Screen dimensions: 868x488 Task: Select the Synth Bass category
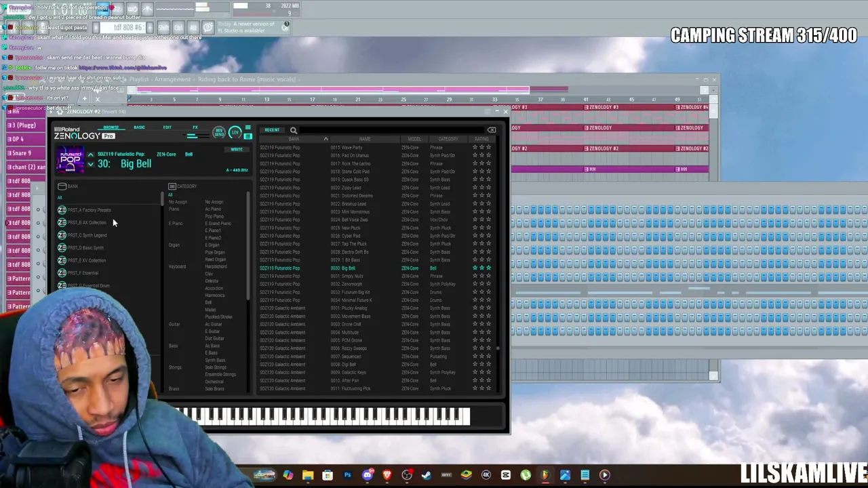click(215, 360)
